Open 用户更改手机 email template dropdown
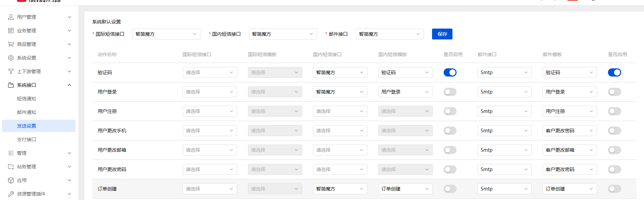The image size is (644, 200). click(569, 131)
